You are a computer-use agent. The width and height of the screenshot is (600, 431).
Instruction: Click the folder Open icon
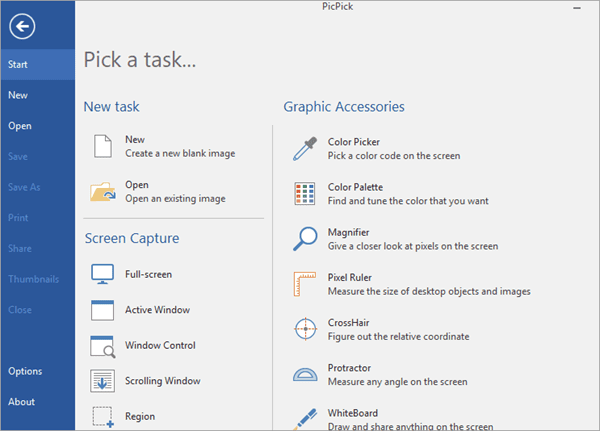point(103,191)
